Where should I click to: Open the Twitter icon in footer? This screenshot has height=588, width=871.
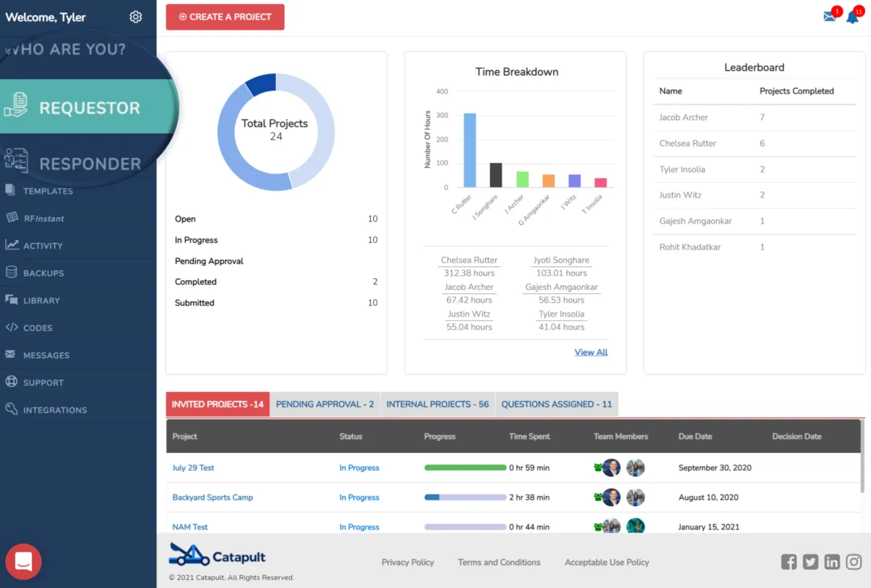[811, 561]
